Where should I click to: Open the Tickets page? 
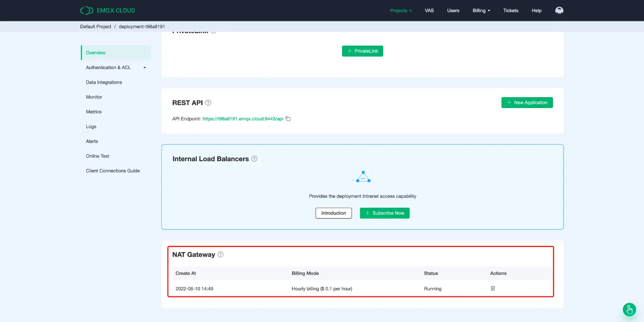[511, 10]
